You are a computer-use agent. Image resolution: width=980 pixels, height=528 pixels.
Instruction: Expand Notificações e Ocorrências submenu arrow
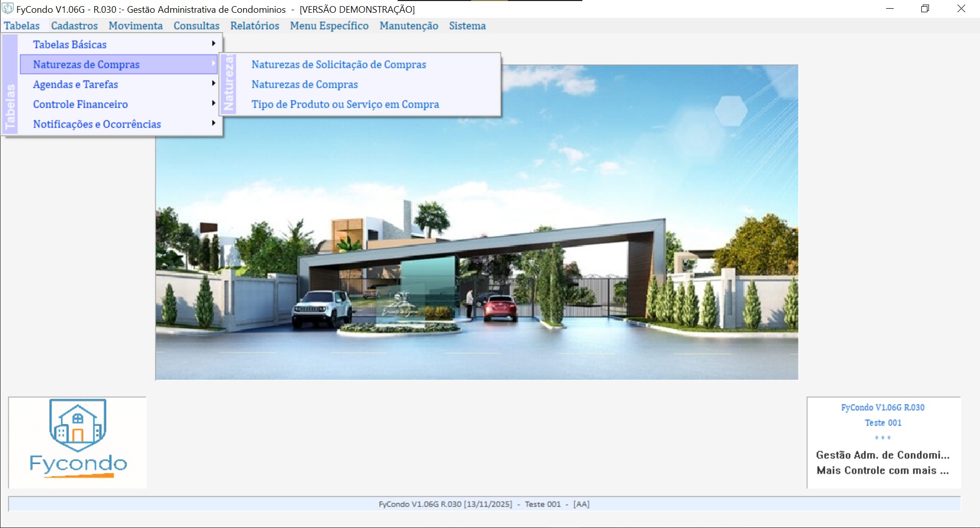[x=213, y=123]
